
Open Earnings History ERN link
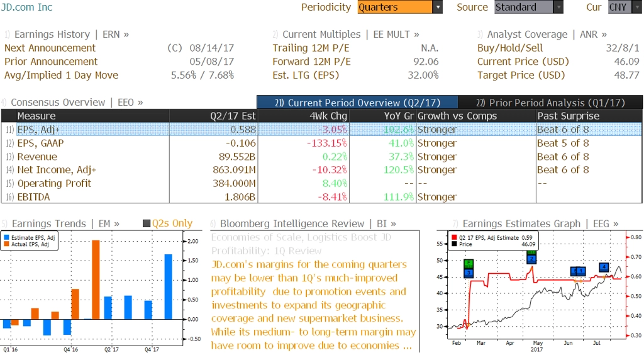click(72, 35)
